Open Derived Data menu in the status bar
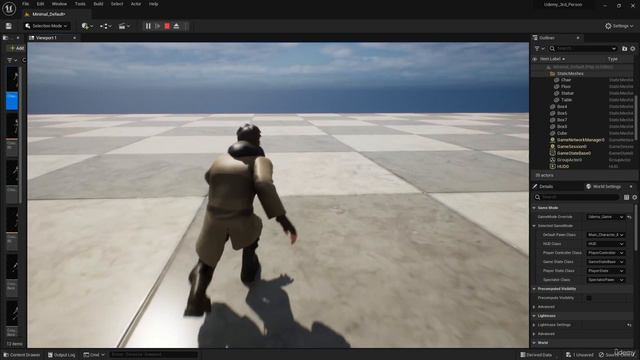This screenshot has height=360, width=640. (x=536, y=355)
